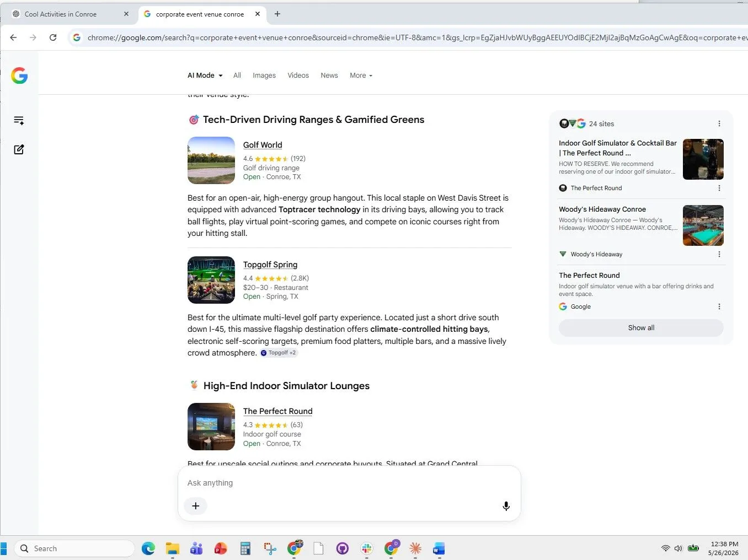Image resolution: width=748 pixels, height=560 pixels.
Task: Close the corporate event venue conroe tab
Action: coord(258,14)
